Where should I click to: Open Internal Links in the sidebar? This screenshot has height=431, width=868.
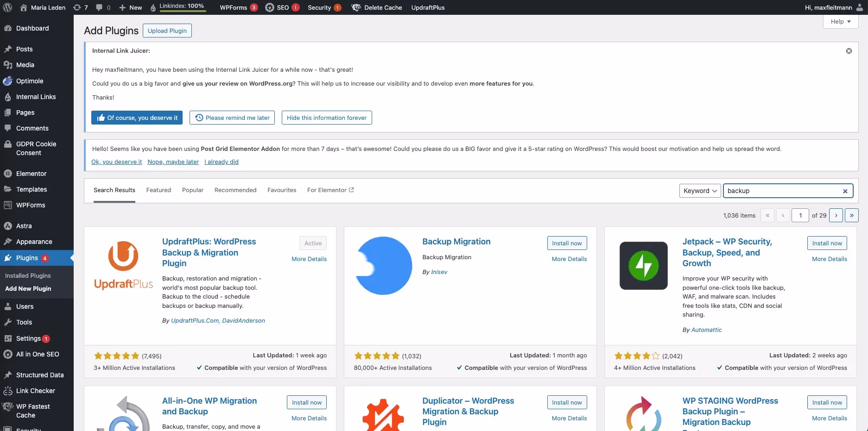37,97
